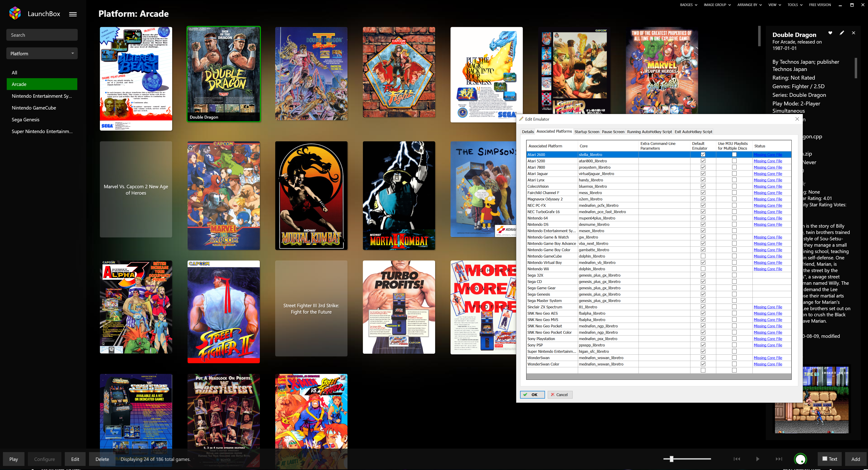Click the Associated Platform column header

(x=552, y=146)
